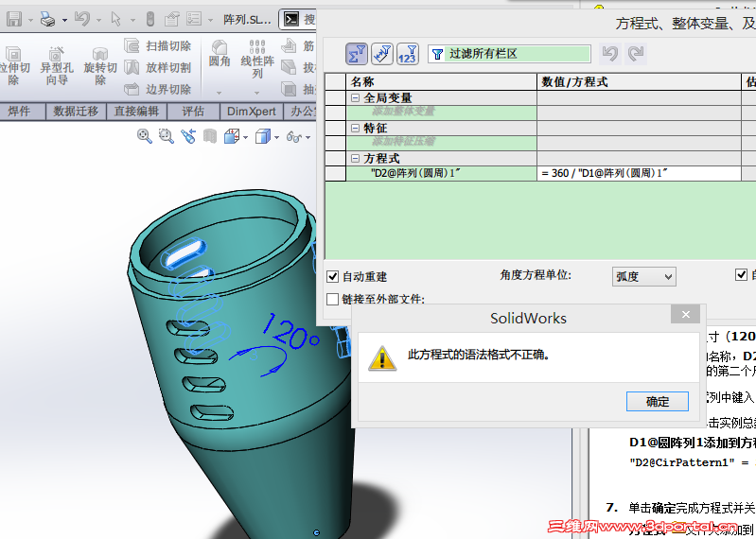
Task: Select the Lofted Cut tool (放样切割)
Action: (x=158, y=67)
